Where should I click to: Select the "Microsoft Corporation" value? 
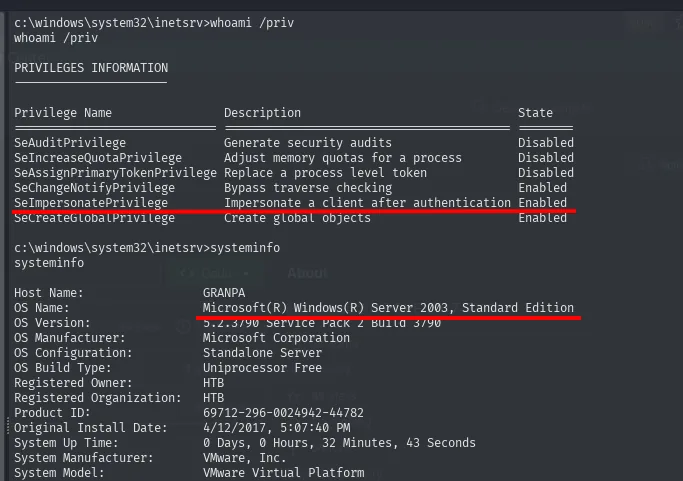pyautogui.click(x=276, y=338)
